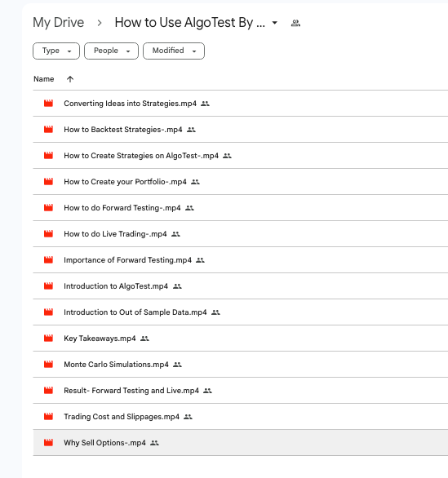Click shared icon next to Why Sell Options-.mp4
This screenshot has width=448, height=478.
coord(154,443)
